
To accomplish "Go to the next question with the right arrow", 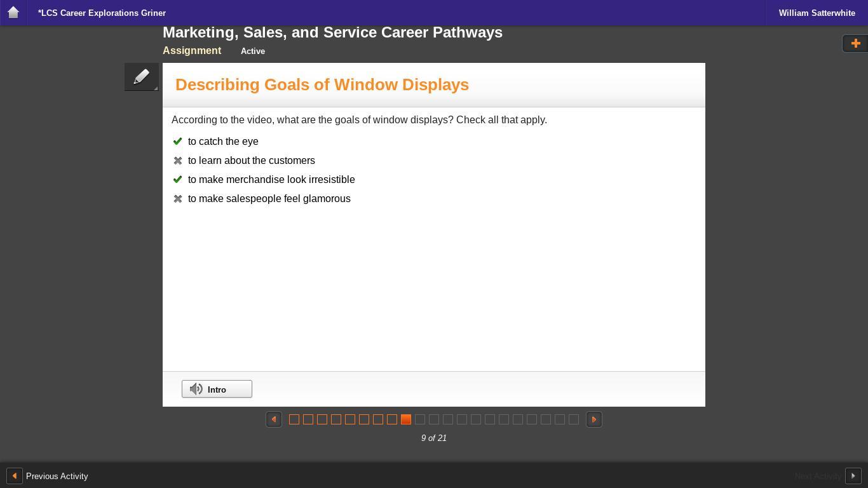I will [594, 419].
